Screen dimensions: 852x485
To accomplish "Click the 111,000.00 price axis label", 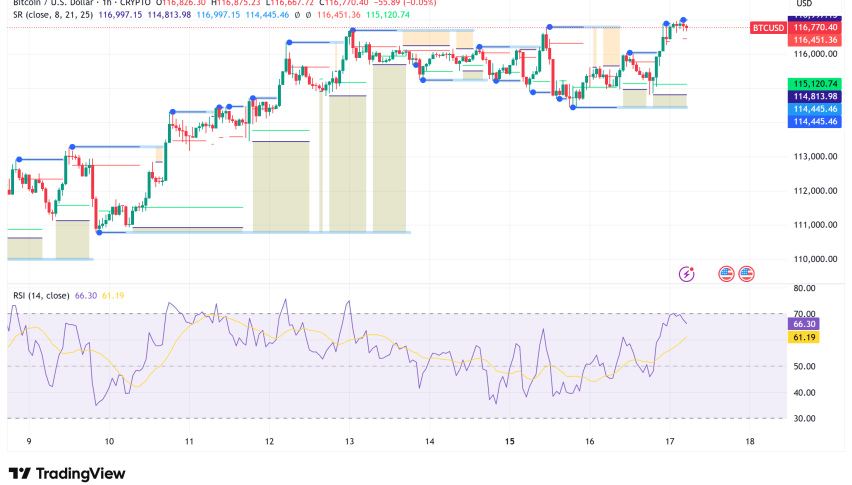I will click(x=815, y=225).
